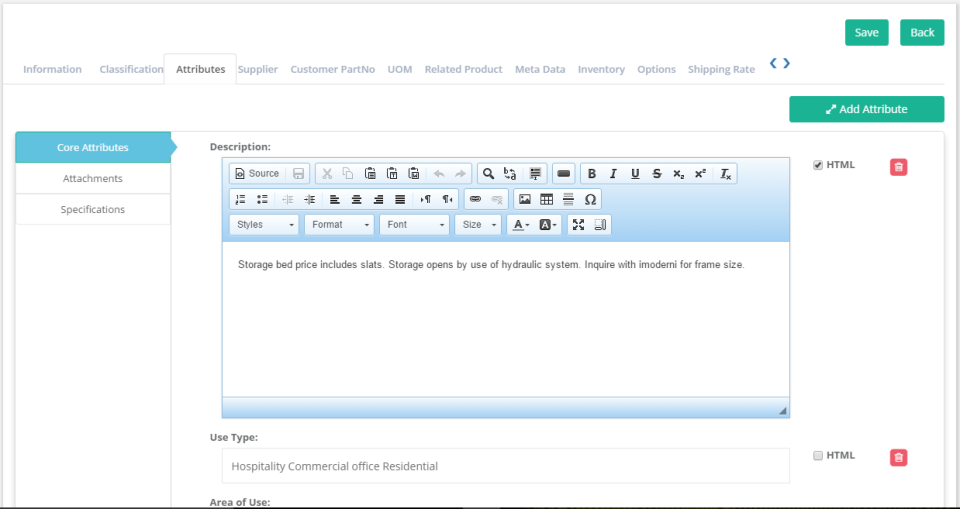The height and width of the screenshot is (509, 960).
Task: Align text right
Action: [378, 199]
